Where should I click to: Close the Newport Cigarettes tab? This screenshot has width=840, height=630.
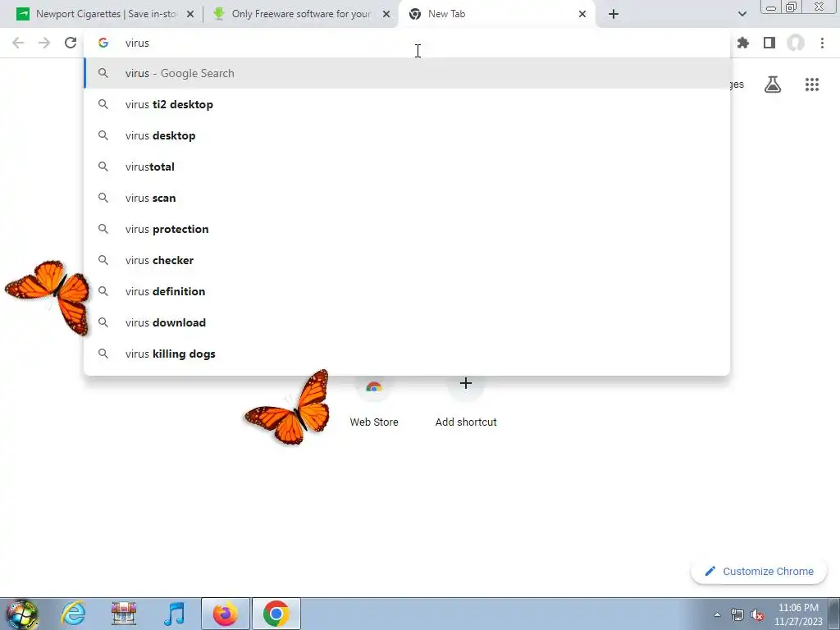click(x=190, y=14)
